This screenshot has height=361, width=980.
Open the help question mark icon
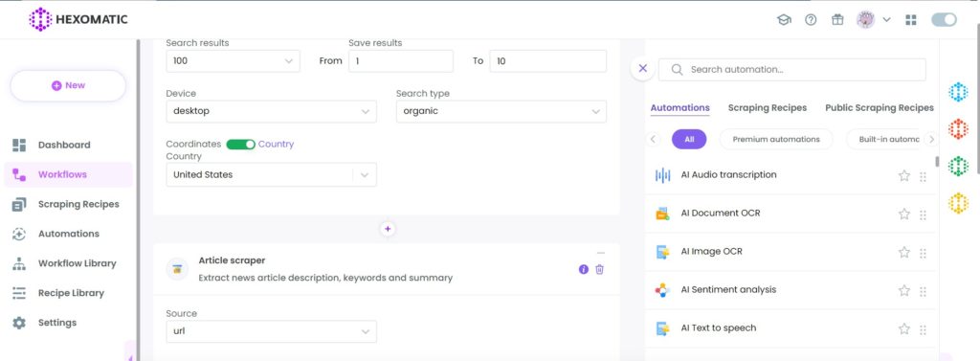point(811,19)
